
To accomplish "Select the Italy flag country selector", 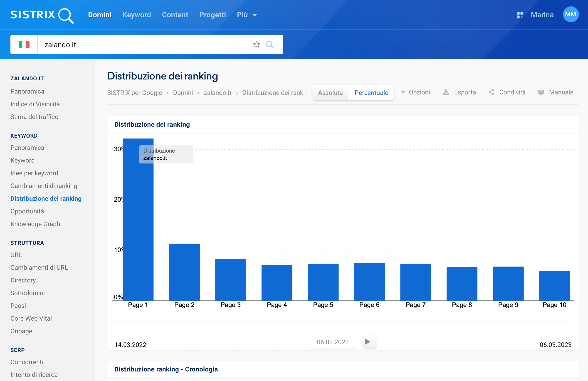I will (24, 45).
